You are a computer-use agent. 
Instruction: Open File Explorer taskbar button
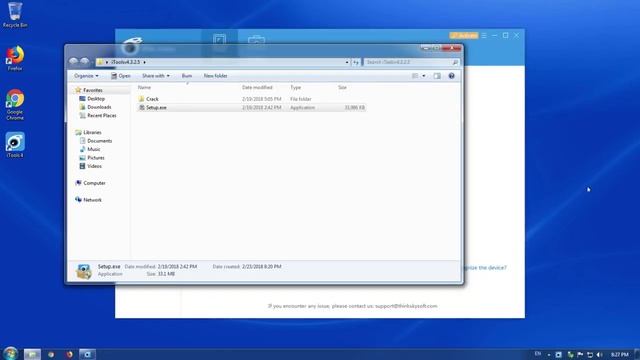coord(32,354)
